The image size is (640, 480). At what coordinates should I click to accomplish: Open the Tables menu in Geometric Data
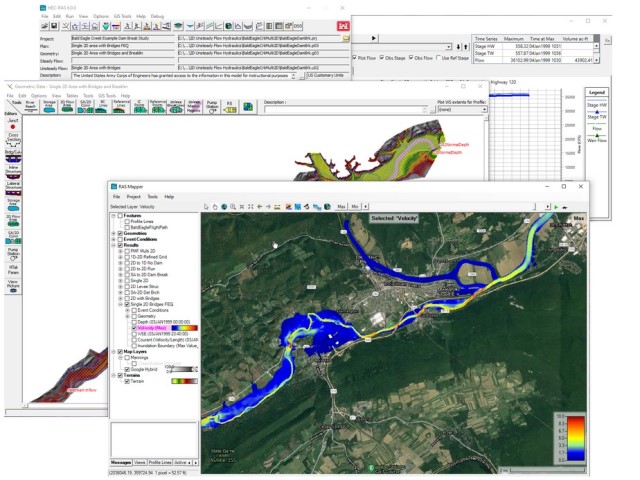point(72,96)
